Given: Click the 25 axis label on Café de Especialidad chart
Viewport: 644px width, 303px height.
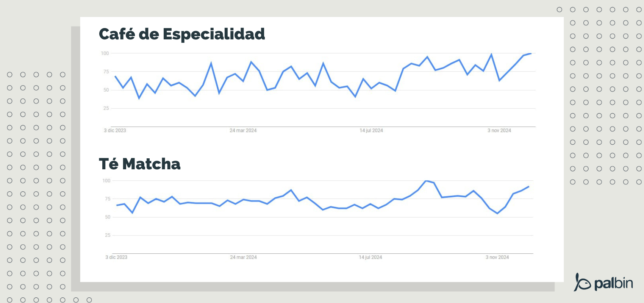Looking at the screenshot, I should pyautogui.click(x=106, y=108).
